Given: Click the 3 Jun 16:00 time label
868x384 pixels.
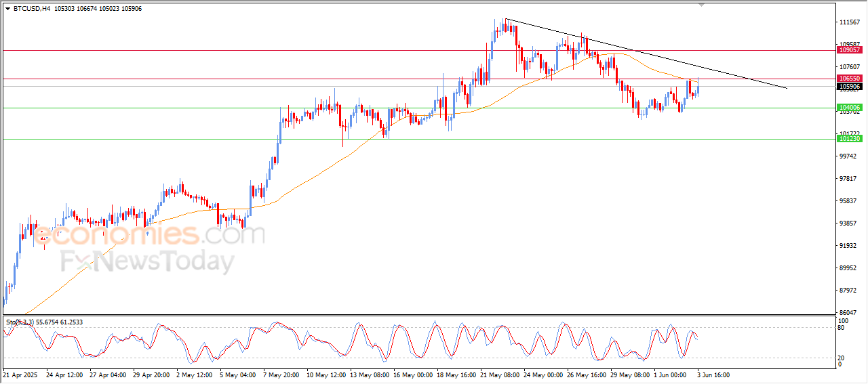Looking at the screenshot, I should pos(712,374).
